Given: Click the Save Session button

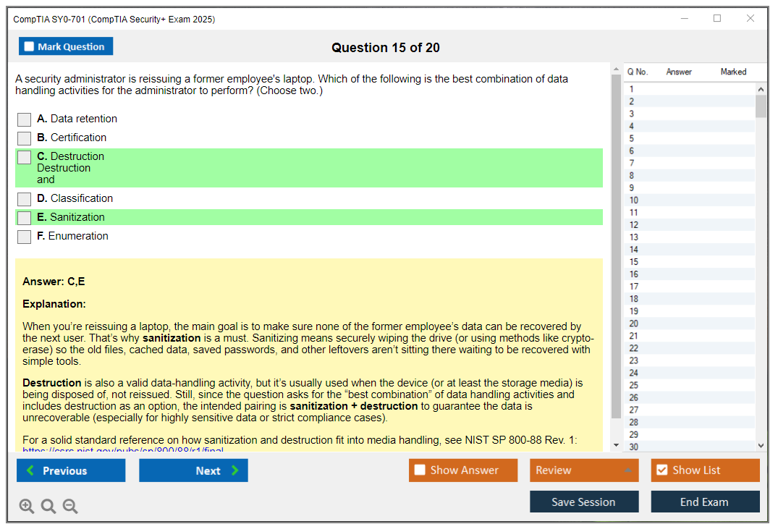Looking at the screenshot, I should click(584, 502).
